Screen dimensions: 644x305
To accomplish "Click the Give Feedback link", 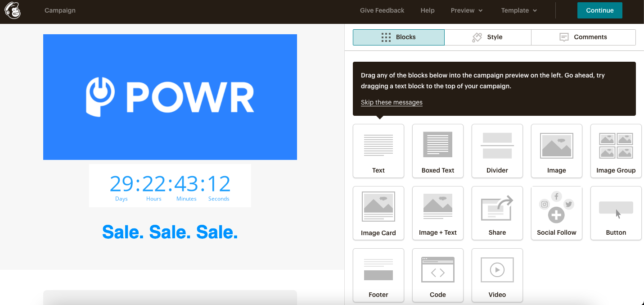I will coord(382,10).
